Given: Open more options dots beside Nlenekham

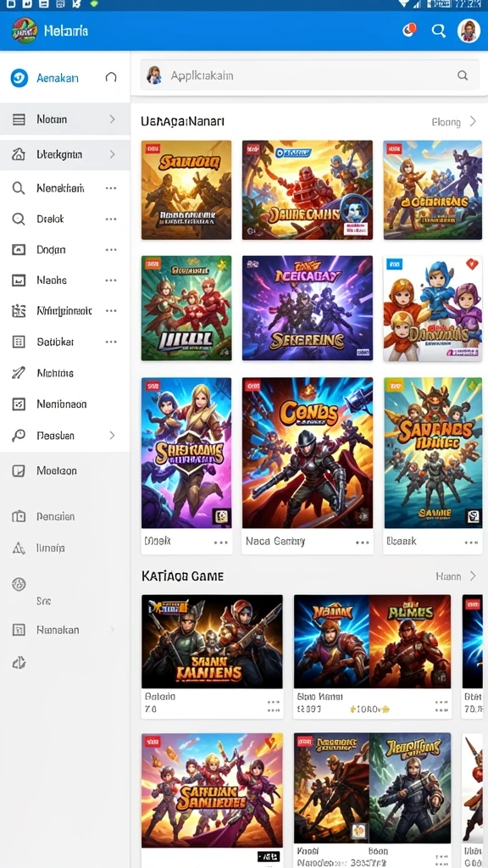Looking at the screenshot, I should point(111,188).
